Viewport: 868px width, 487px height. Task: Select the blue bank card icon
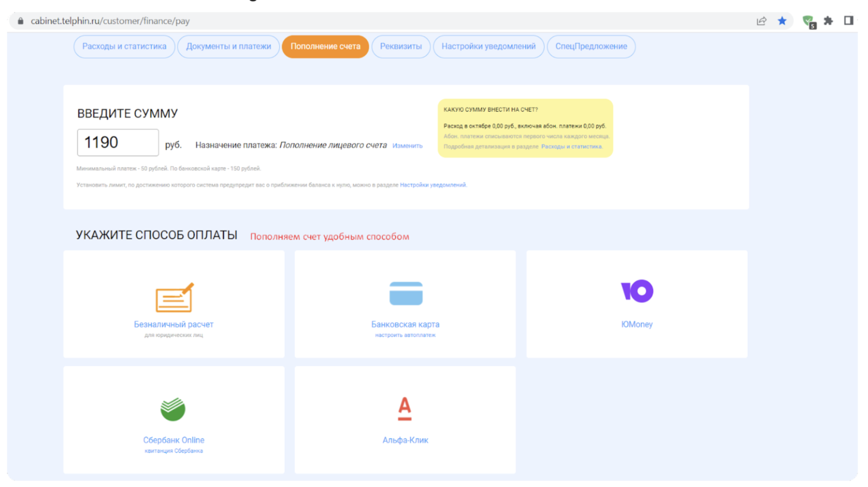click(x=406, y=293)
